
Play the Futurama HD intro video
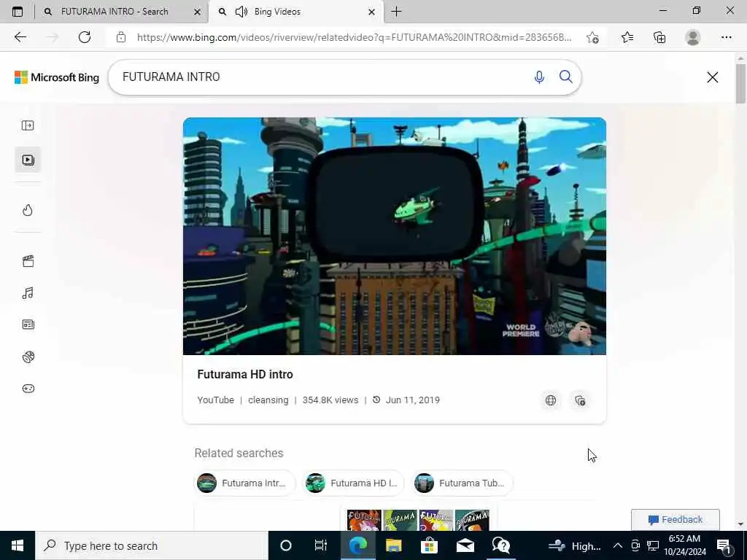395,236
